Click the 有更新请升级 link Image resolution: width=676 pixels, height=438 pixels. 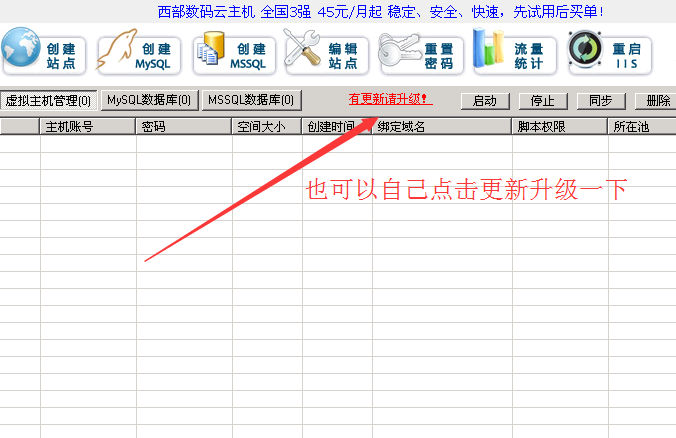tap(389, 99)
